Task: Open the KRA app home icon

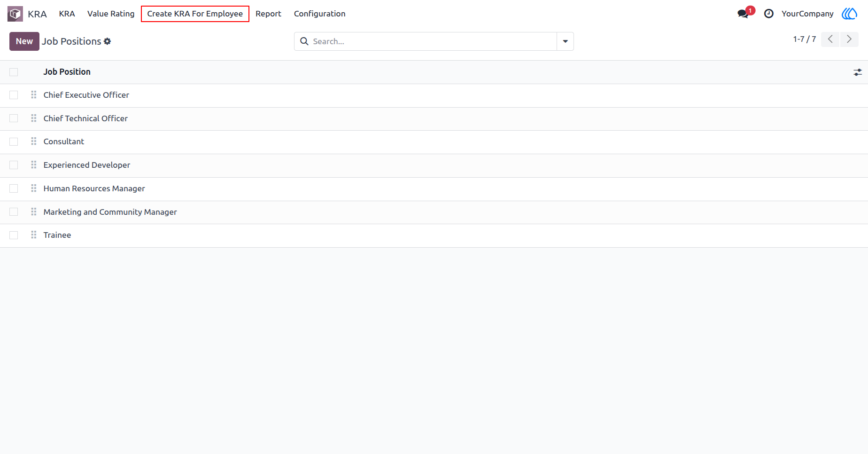Action: [x=15, y=14]
